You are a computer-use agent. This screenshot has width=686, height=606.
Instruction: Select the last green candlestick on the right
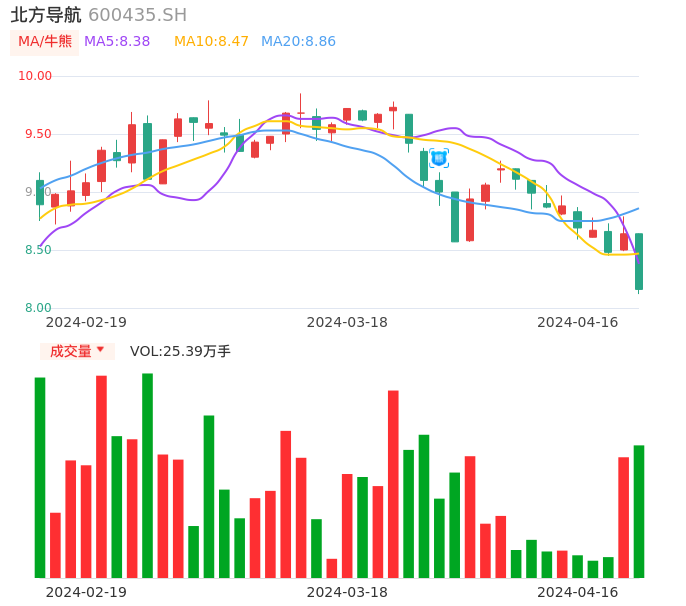click(639, 262)
